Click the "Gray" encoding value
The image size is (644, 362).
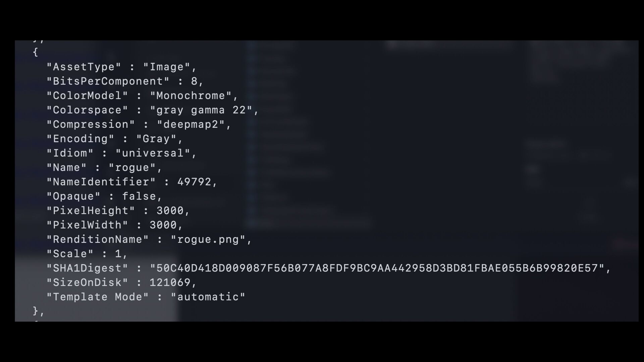156,139
